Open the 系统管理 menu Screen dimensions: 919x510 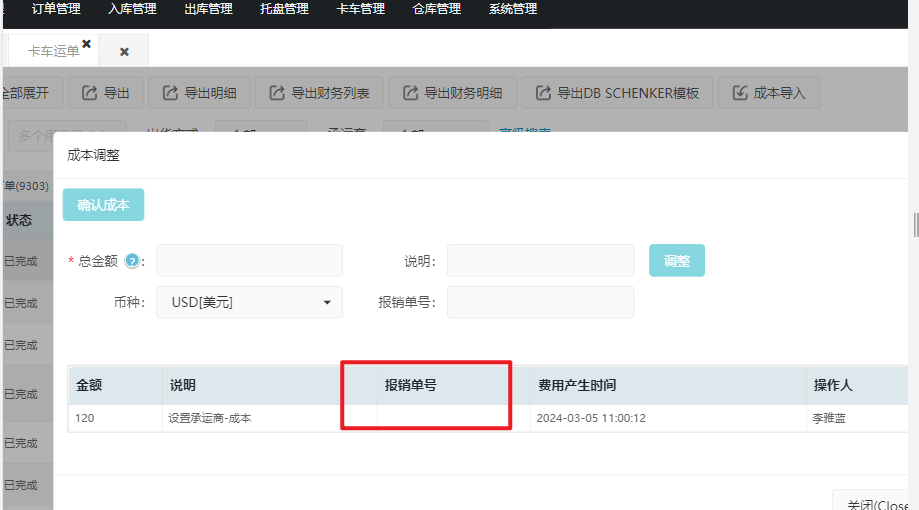click(513, 9)
